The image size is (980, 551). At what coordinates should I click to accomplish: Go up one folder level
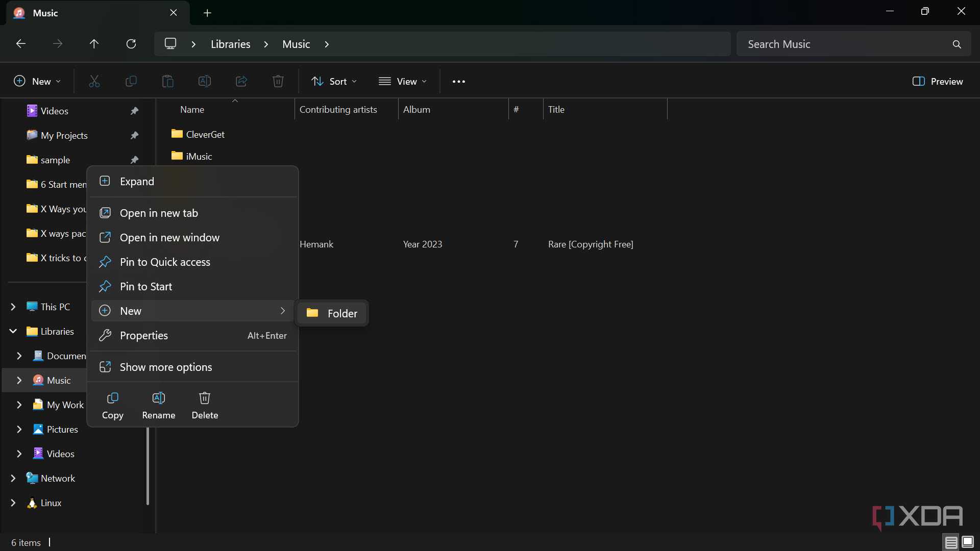(94, 44)
